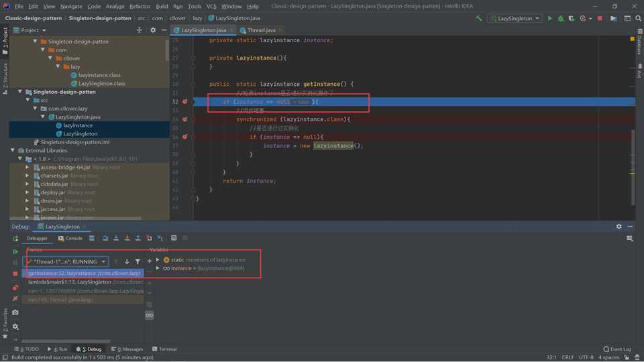Click the filter frames funnel icon
This screenshot has height=362, width=644.
click(x=138, y=261)
